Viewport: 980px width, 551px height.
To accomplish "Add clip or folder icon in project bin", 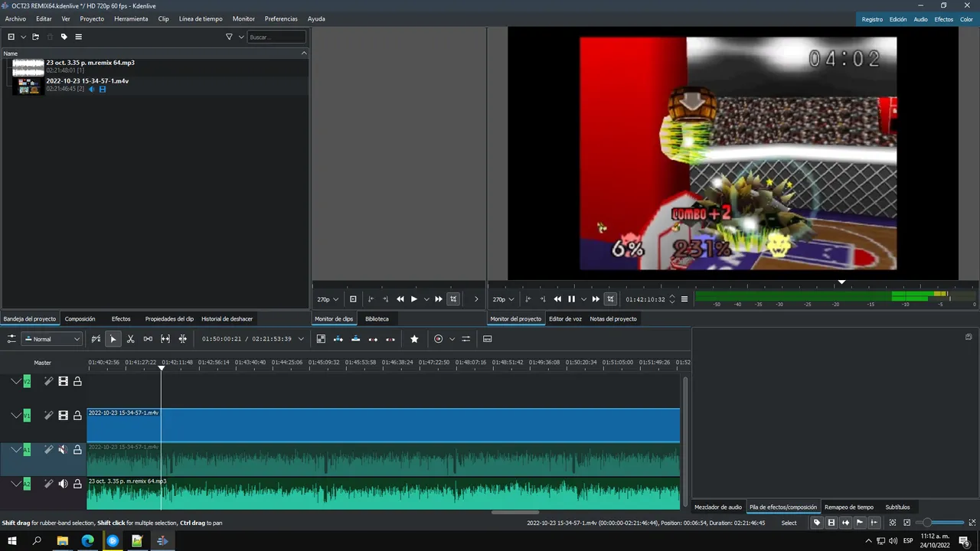I will coord(11,37).
